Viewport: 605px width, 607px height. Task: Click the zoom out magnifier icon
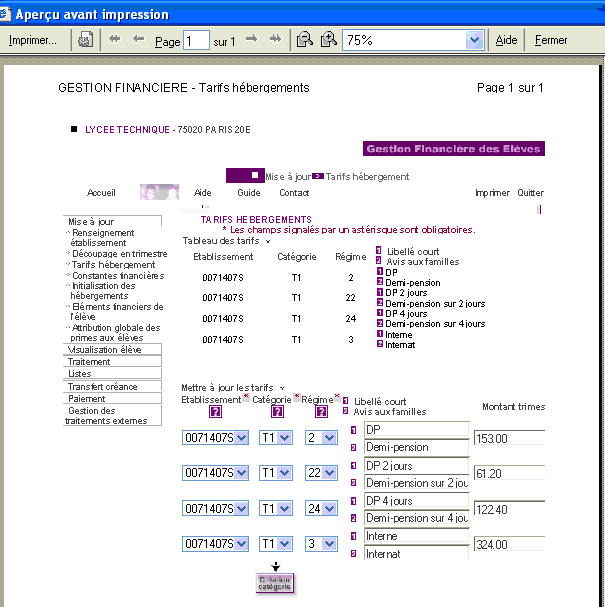pyautogui.click(x=305, y=39)
